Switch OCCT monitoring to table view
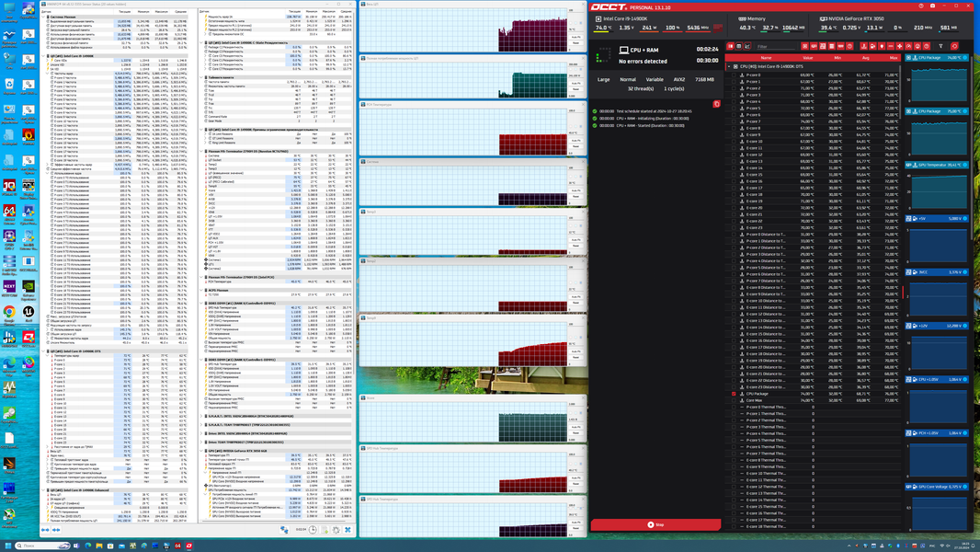Screen dimensions: 980x552 (739, 46)
